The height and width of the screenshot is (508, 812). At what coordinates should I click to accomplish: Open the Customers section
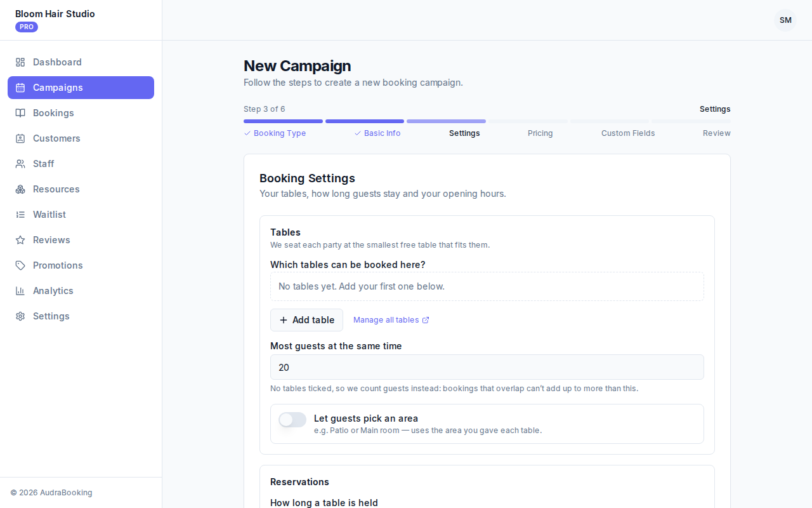(81, 138)
